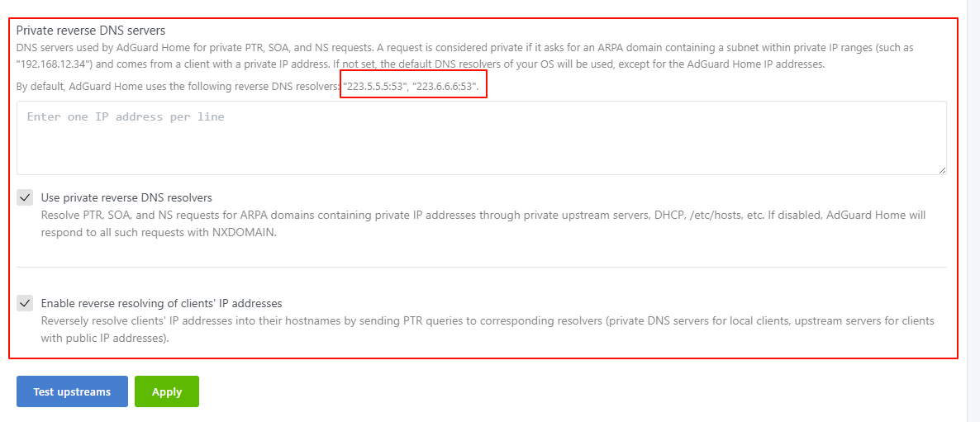Toggle Enable reverse resolving of clients' checkbox
980x422 pixels.
(24, 303)
